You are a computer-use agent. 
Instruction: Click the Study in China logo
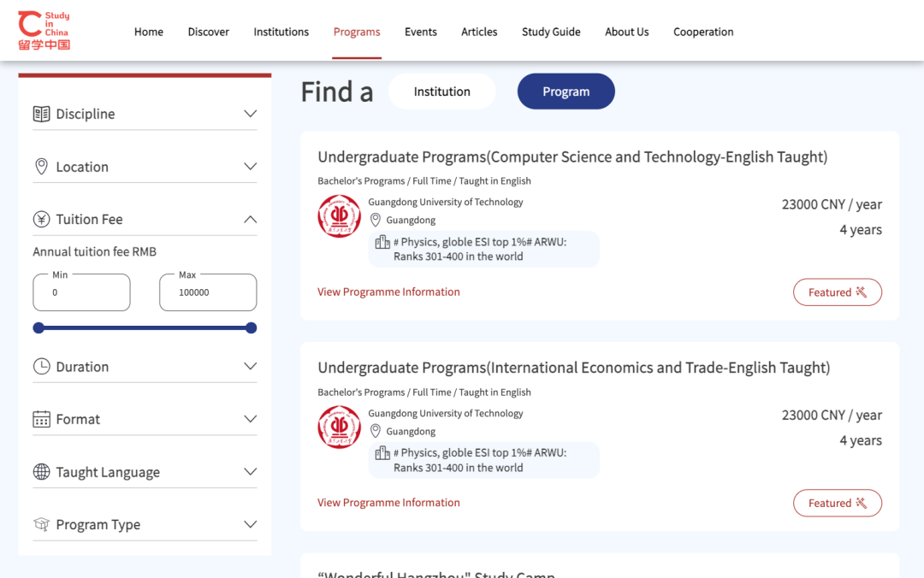[x=44, y=31]
